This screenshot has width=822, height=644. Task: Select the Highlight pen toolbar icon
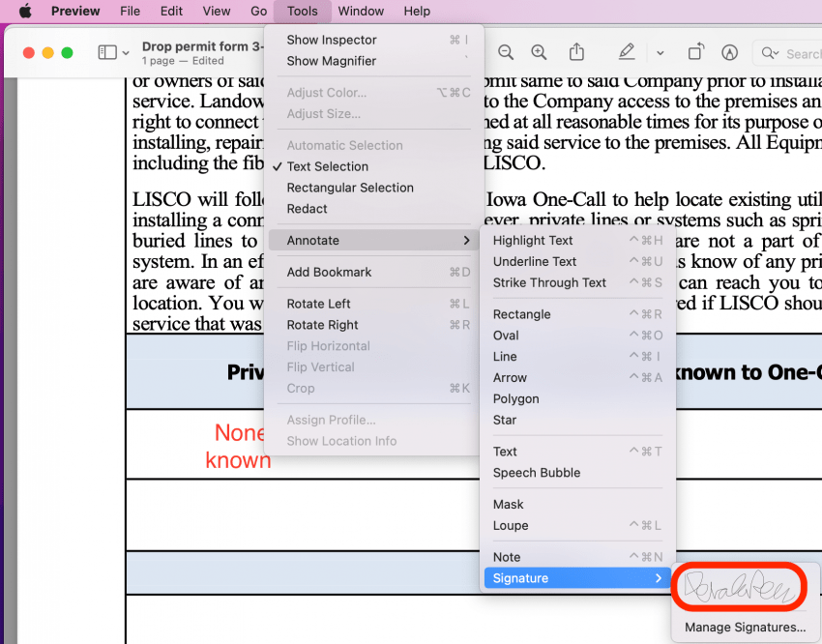pos(628,52)
